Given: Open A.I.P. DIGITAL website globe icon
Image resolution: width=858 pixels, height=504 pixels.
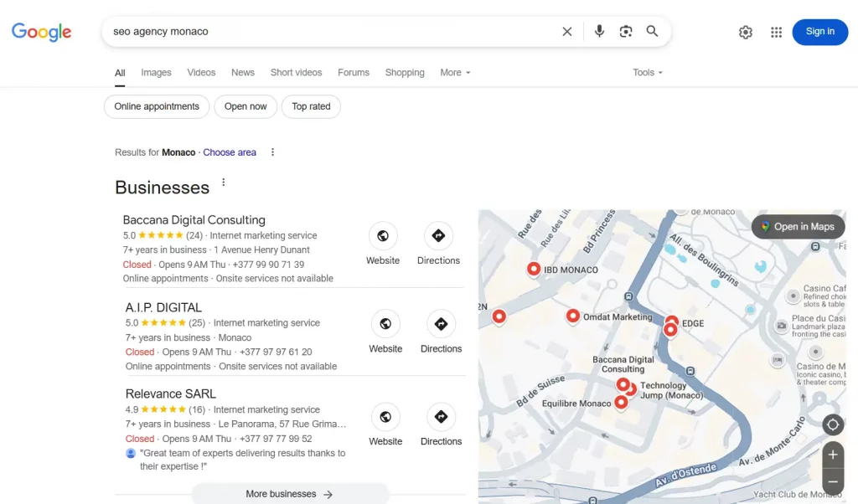Looking at the screenshot, I should tap(385, 324).
